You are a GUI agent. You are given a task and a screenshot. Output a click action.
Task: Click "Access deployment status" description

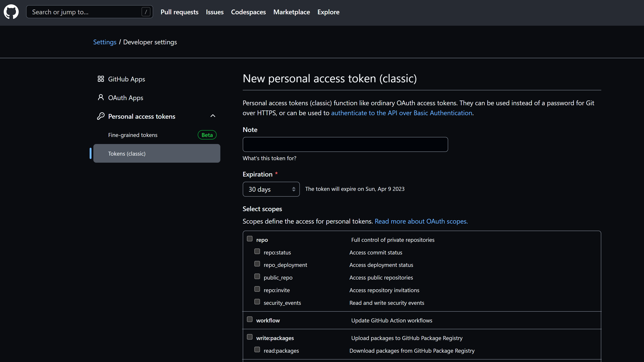(x=381, y=265)
